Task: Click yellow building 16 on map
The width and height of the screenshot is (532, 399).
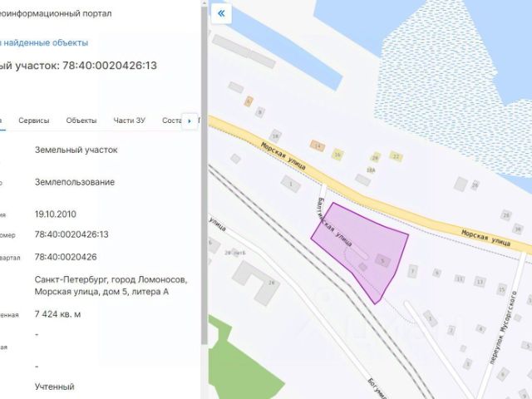Action: (337, 155)
